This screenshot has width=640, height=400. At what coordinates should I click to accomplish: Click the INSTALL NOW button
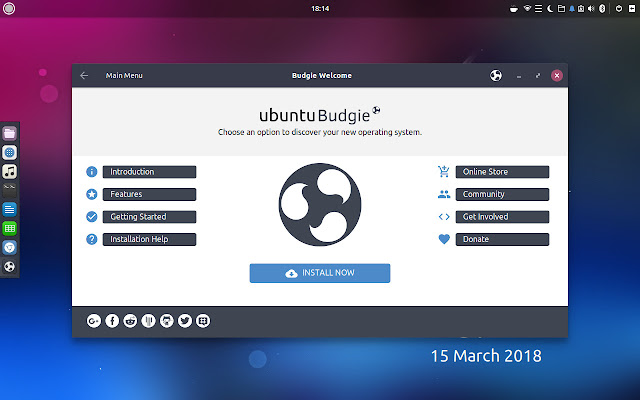pyautogui.click(x=320, y=273)
